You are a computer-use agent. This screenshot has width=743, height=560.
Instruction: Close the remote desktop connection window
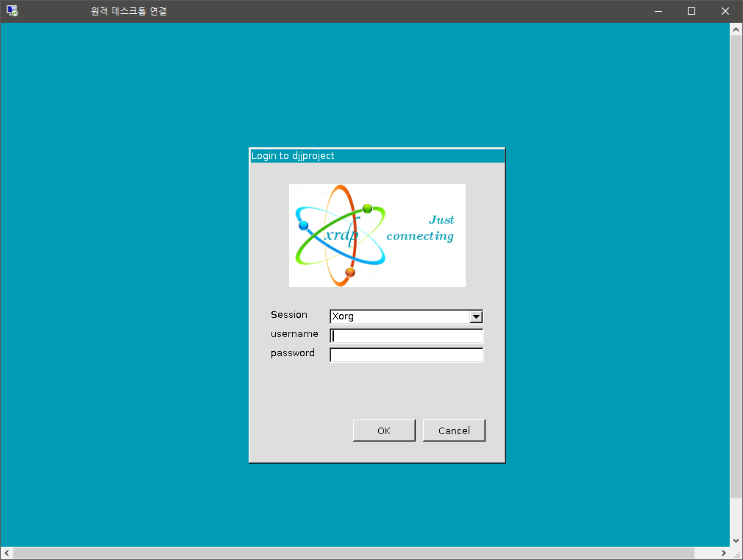click(725, 11)
